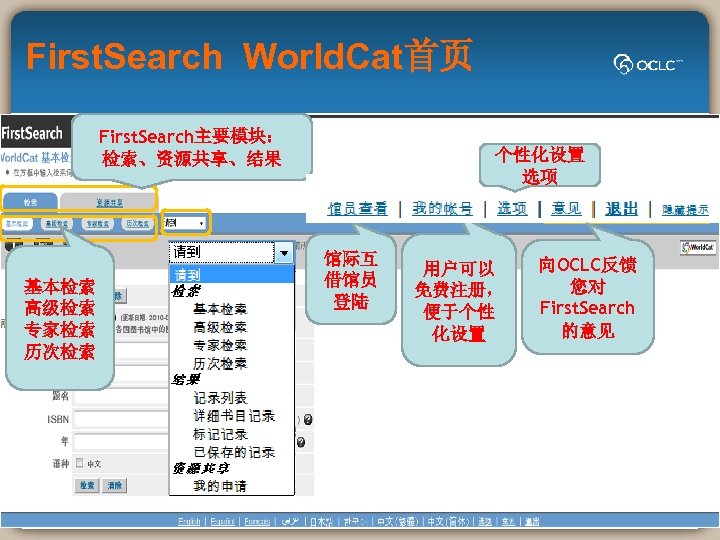Open the 基本检索 sub-tab
Image resolution: width=720 pixels, height=540 pixels.
click(17, 224)
